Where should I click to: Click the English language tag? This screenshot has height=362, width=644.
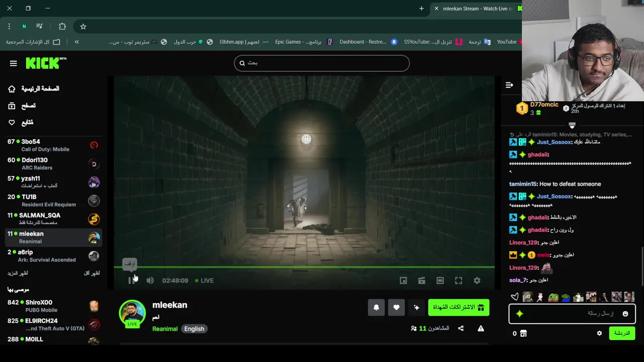194,329
